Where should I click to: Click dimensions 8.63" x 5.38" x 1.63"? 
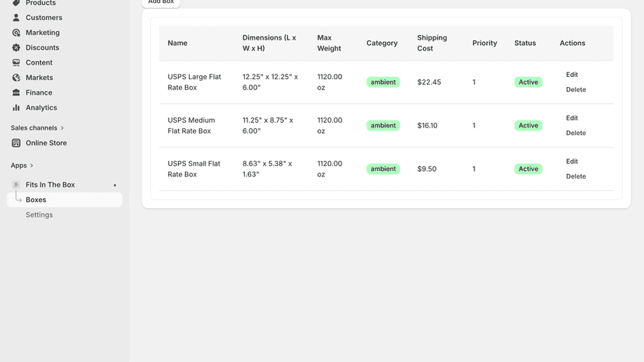point(268,169)
